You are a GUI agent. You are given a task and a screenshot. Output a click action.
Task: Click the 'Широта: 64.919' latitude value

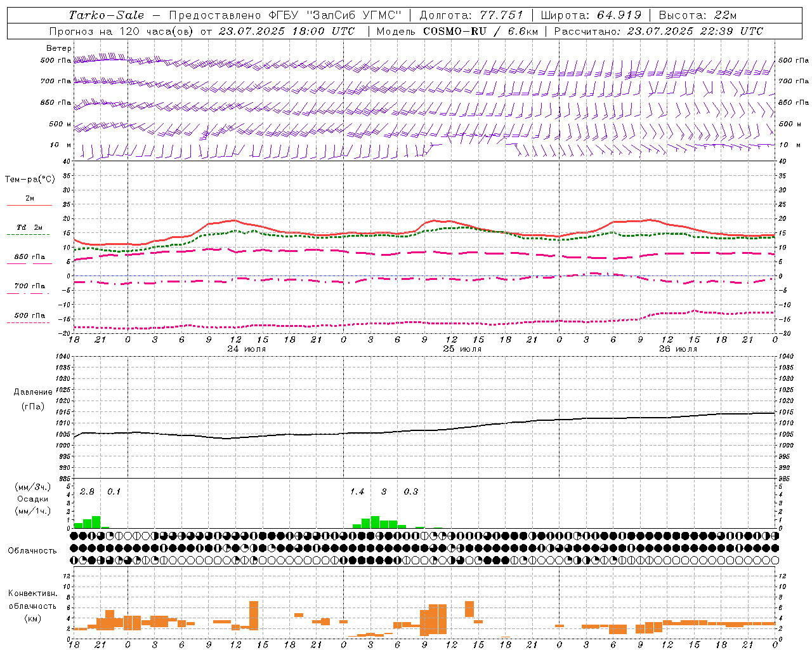coord(591,15)
